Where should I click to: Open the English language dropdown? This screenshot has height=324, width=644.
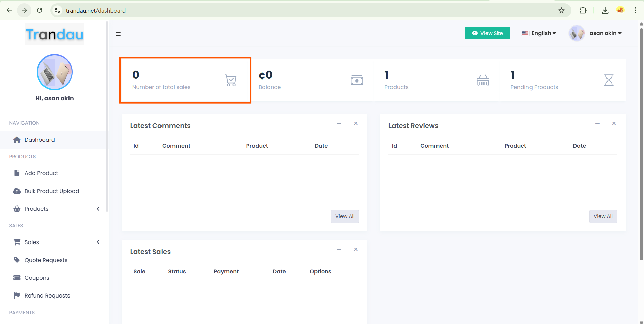coord(539,33)
